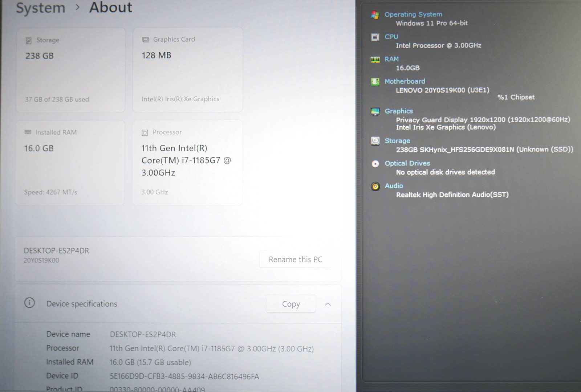Click the Audio speaker icon in Speccy
The height and width of the screenshot is (392, 581).
(375, 186)
